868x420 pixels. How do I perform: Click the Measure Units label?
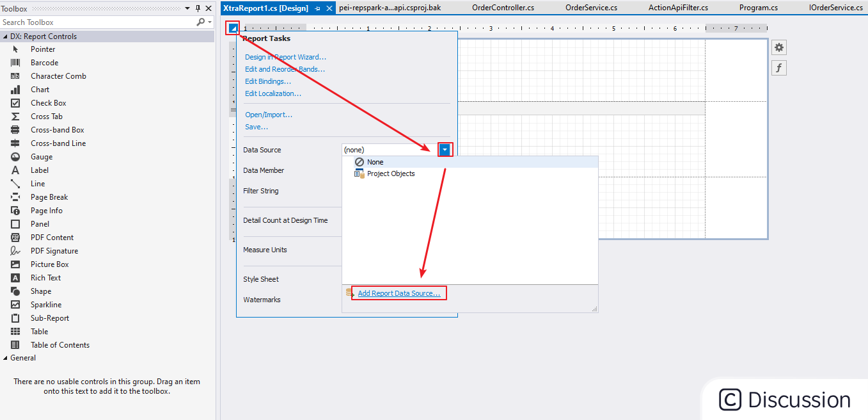click(x=265, y=250)
